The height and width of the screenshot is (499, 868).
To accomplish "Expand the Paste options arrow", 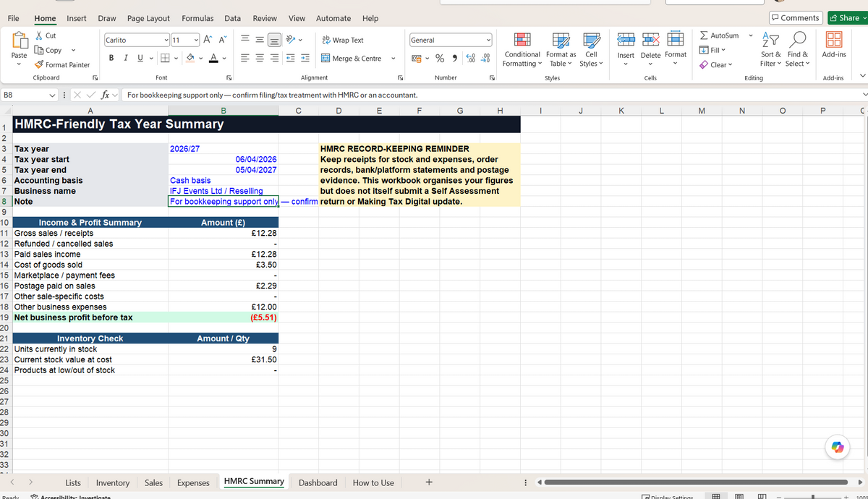I will 20,64.
